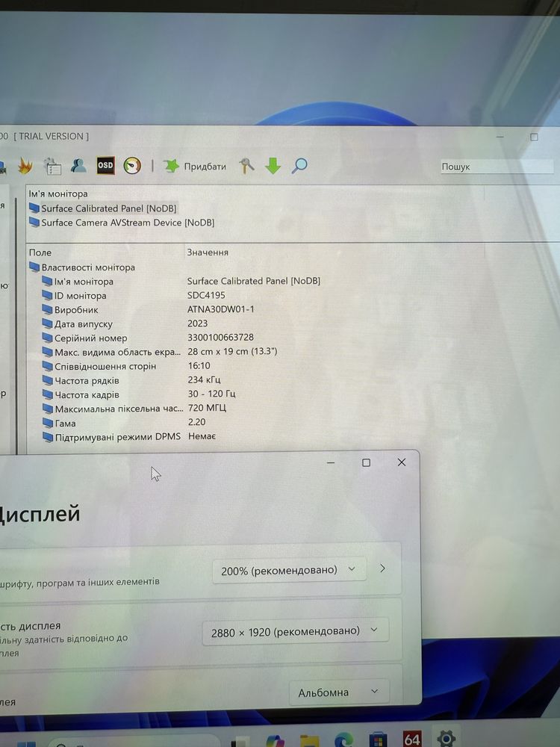560x747 pixels.
Task: Open File Explorer from the taskbar
Action: tap(310, 741)
